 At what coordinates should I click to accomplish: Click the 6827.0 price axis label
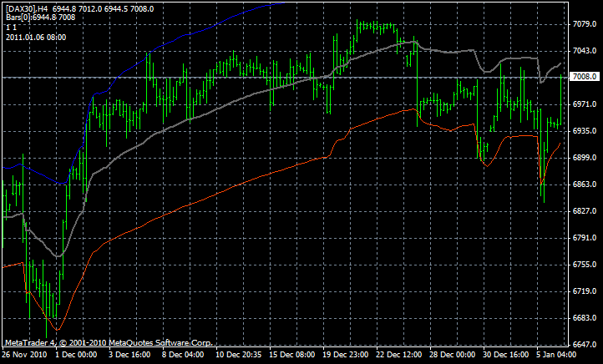click(585, 211)
